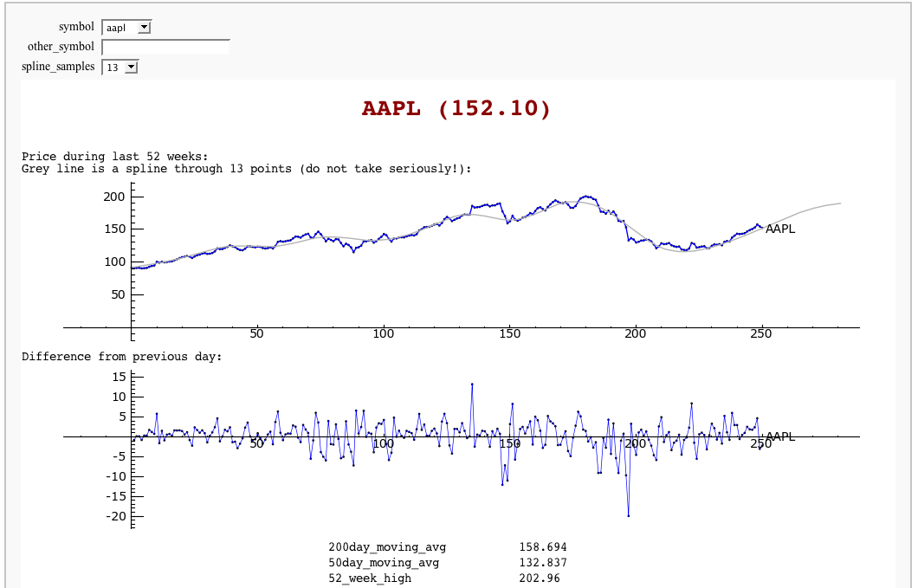Click the 50 tick on price chart y-axis
918x588 pixels.
click(x=118, y=294)
